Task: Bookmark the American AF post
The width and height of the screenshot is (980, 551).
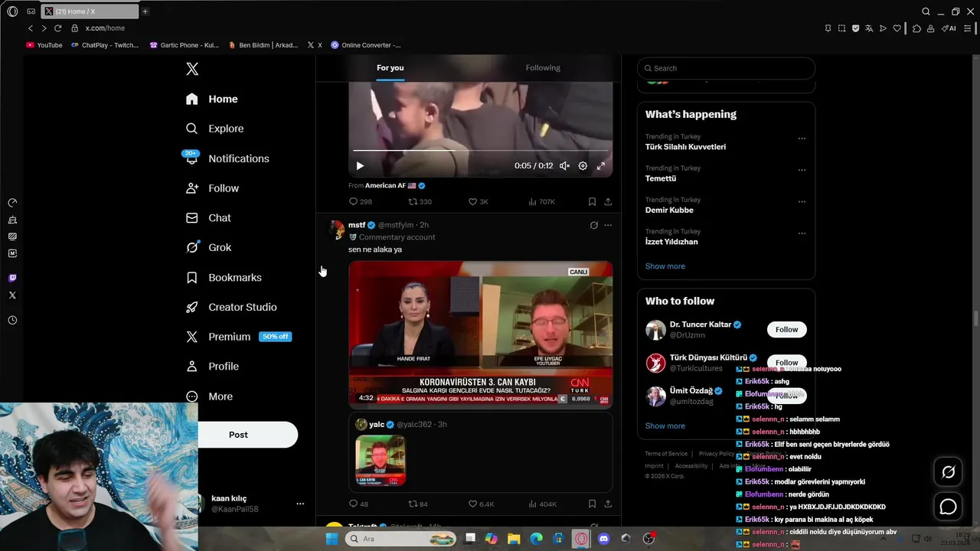Action: pyautogui.click(x=592, y=202)
